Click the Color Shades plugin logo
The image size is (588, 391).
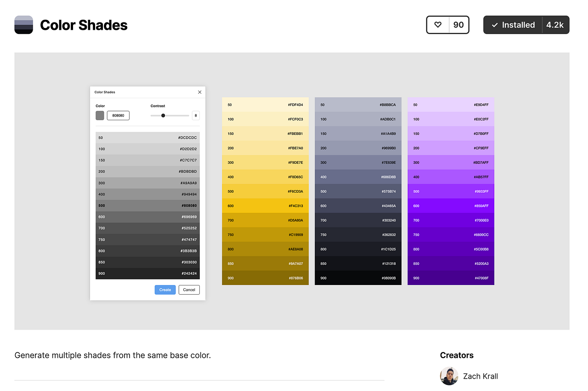[x=23, y=25]
